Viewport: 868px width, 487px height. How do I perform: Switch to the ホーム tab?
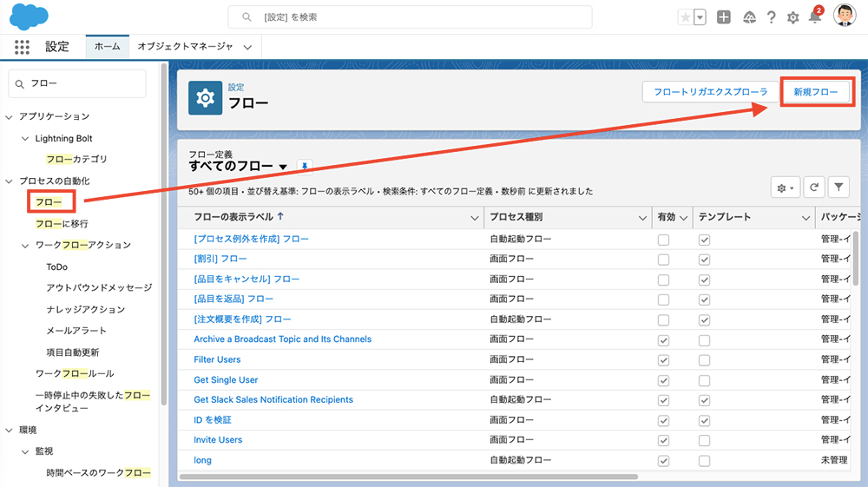tap(108, 47)
